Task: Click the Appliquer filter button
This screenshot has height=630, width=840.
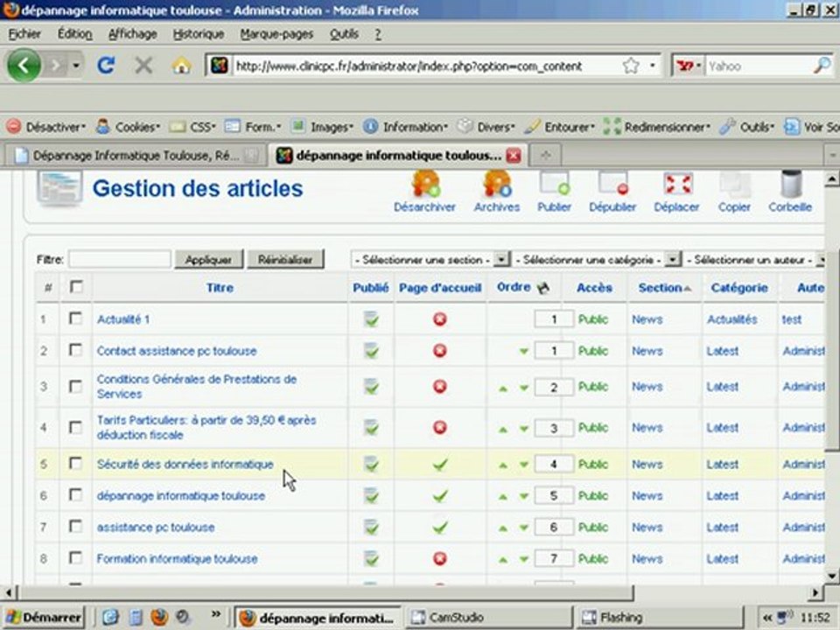Action: 208,260
